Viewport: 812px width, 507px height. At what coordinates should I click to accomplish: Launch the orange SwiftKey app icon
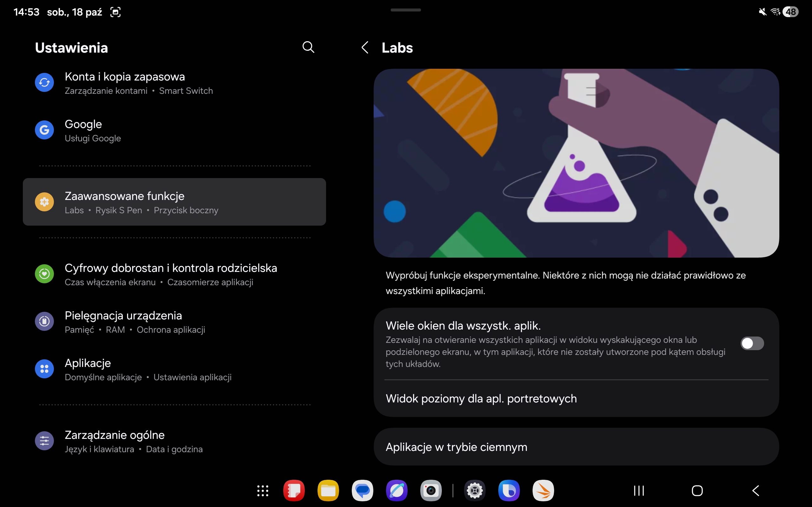coord(543,491)
